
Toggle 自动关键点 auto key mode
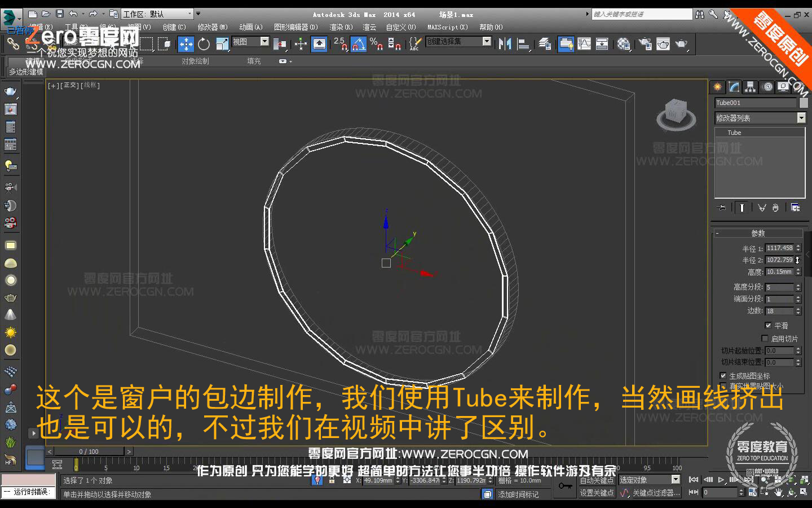597,480
